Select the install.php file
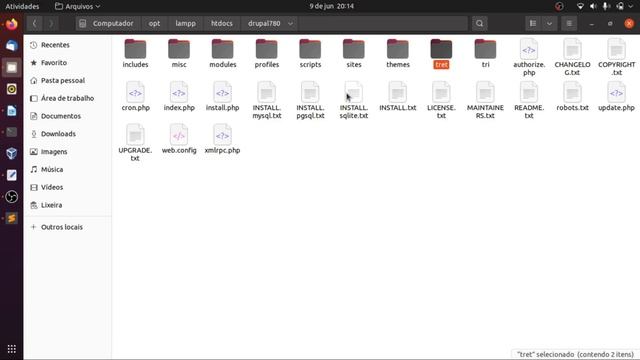The height and width of the screenshot is (360, 640). coord(222,96)
